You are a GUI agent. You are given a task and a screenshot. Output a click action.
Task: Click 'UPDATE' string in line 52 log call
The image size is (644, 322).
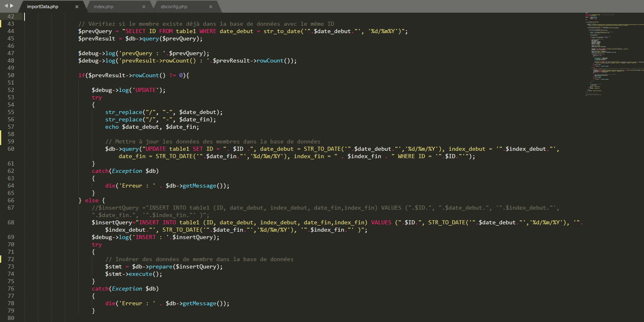click(x=145, y=90)
